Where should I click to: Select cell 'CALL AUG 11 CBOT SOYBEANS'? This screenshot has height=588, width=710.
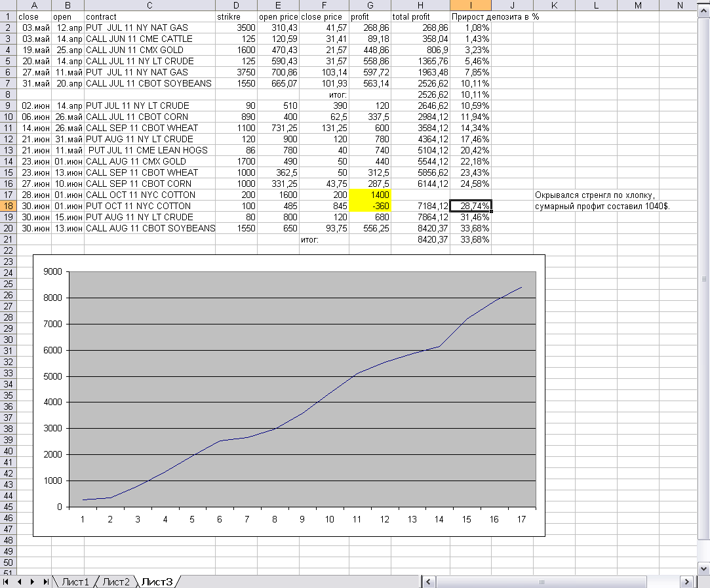[x=149, y=229]
